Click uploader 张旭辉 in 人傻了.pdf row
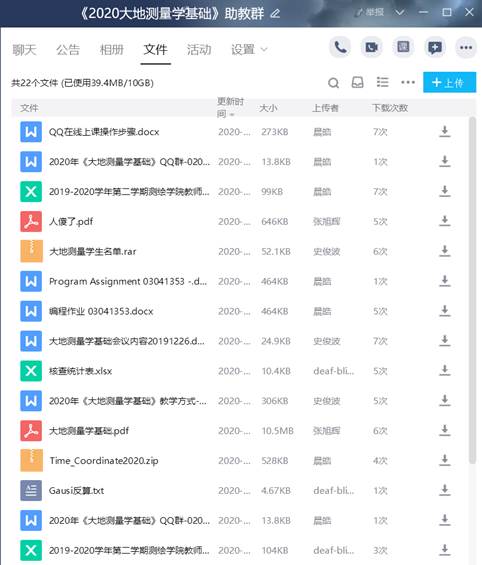Screen dimensions: 482x565 [x=326, y=222]
